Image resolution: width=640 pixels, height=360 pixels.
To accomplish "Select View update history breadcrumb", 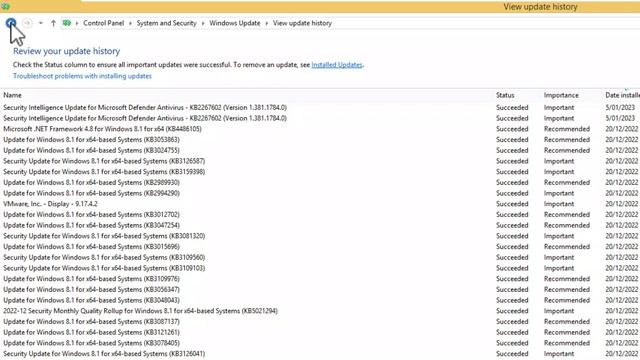I will [x=302, y=23].
